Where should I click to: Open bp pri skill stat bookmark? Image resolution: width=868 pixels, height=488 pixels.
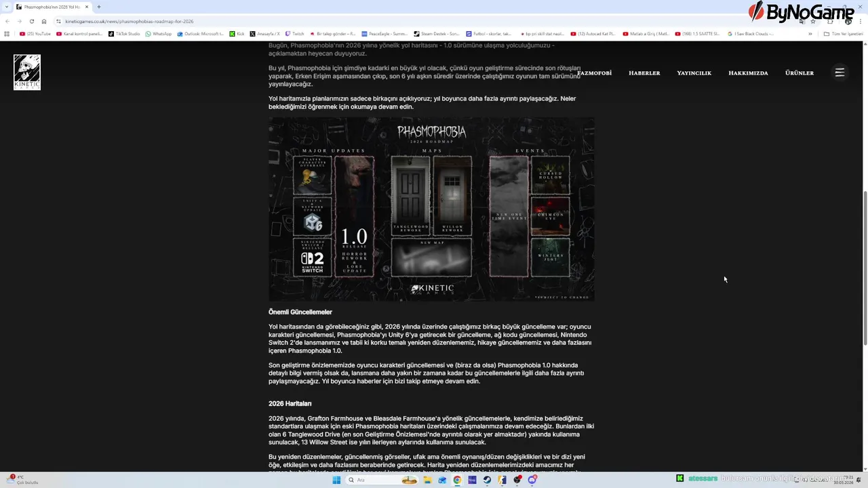(x=541, y=33)
